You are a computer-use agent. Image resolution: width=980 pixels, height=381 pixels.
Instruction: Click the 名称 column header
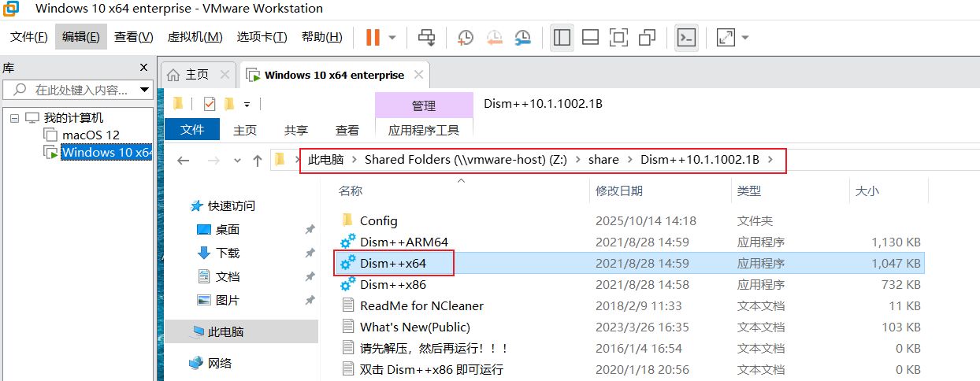point(351,190)
